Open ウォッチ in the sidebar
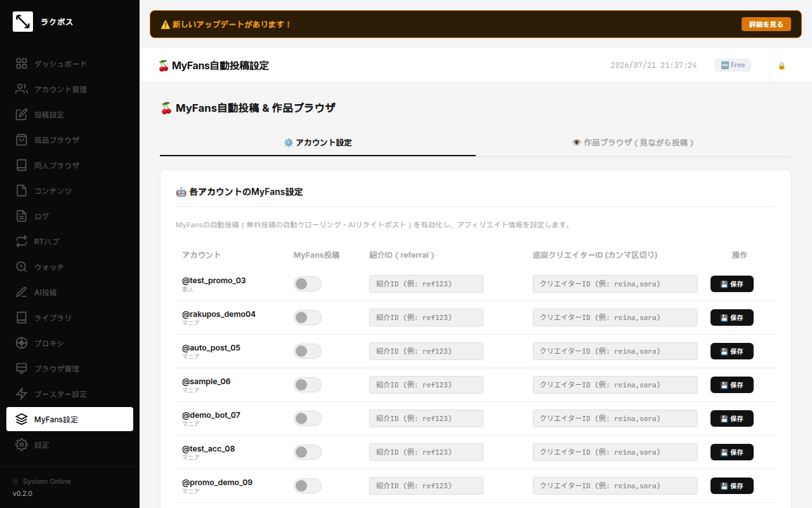This screenshot has height=508, width=812. [x=70, y=267]
